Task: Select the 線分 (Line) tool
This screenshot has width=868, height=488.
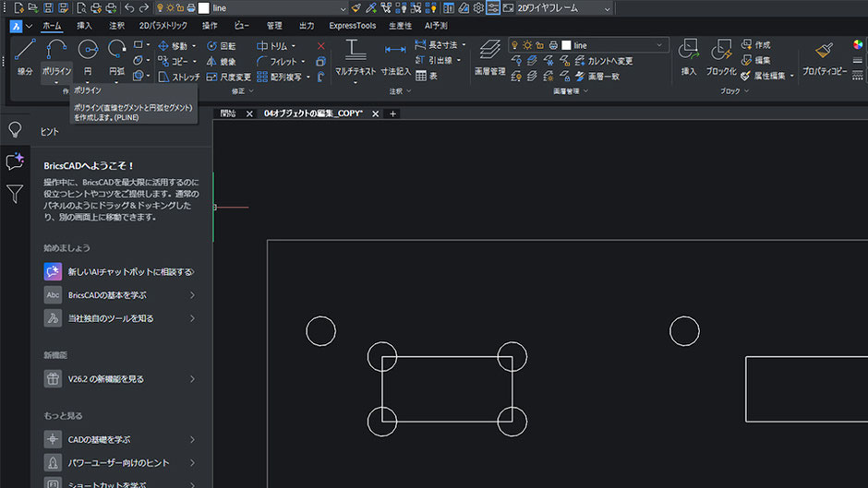Action: point(25,56)
